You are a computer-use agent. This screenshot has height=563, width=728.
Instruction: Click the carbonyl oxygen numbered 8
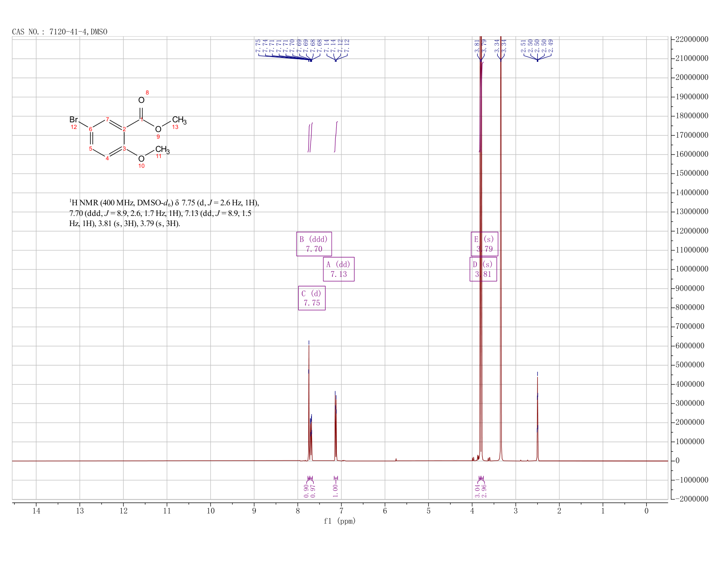tap(141, 100)
